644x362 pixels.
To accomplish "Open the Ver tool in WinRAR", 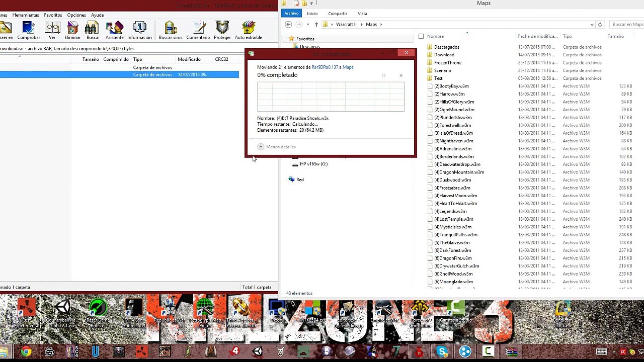I will click(x=52, y=30).
